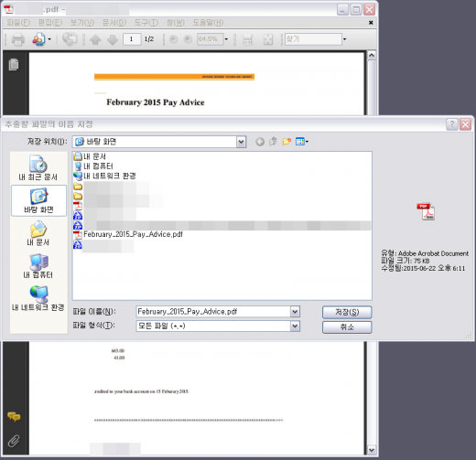Create new folder in save dialog
Image resolution: width=476 pixels, height=460 pixels.
pos(287,142)
